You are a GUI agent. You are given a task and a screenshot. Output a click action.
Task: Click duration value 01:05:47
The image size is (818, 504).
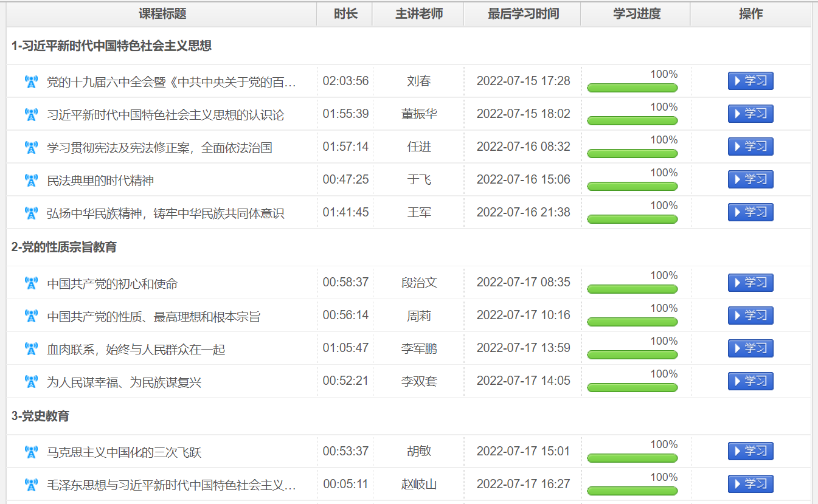click(345, 348)
